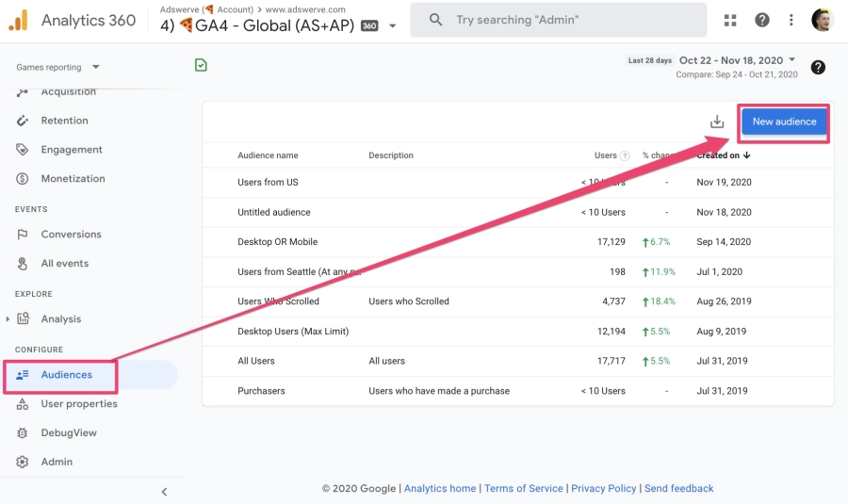The height and width of the screenshot is (504, 848).
Task: Go to Conversions in sidebar
Action: pyautogui.click(x=71, y=235)
